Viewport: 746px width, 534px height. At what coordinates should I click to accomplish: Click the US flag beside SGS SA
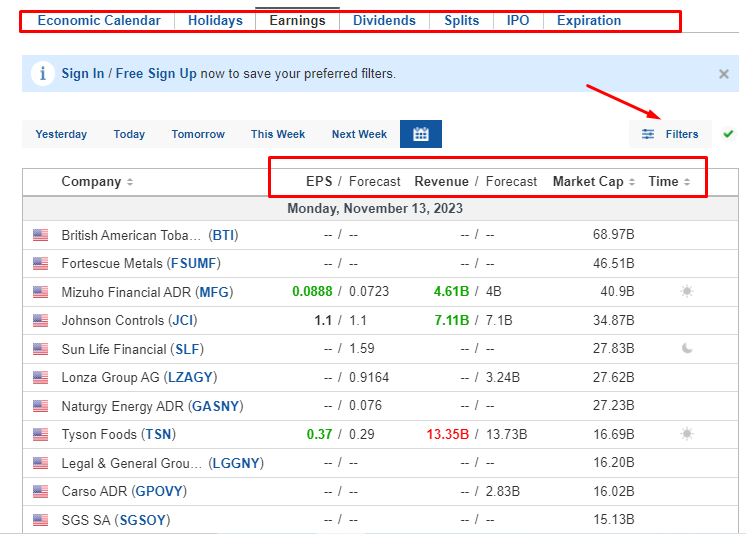[x=40, y=520]
